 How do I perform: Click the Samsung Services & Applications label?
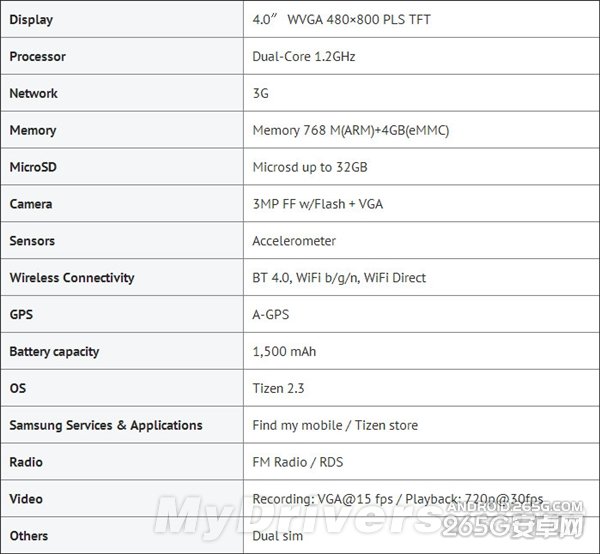(x=105, y=425)
